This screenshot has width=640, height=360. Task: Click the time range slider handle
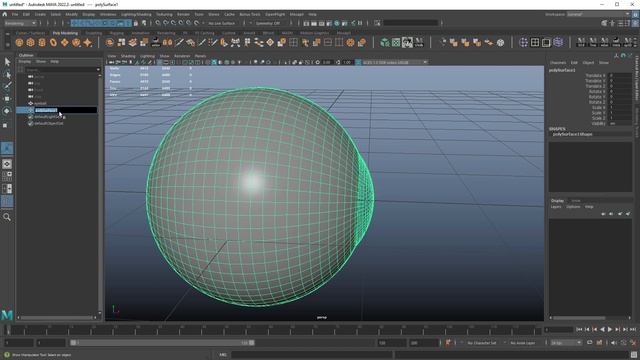click(x=73, y=343)
